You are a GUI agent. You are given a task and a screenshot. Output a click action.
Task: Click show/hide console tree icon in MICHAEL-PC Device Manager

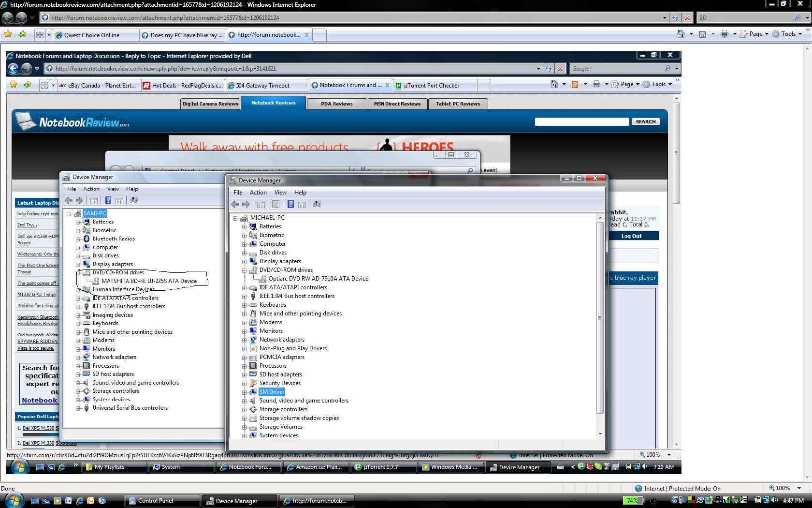(261, 204)
